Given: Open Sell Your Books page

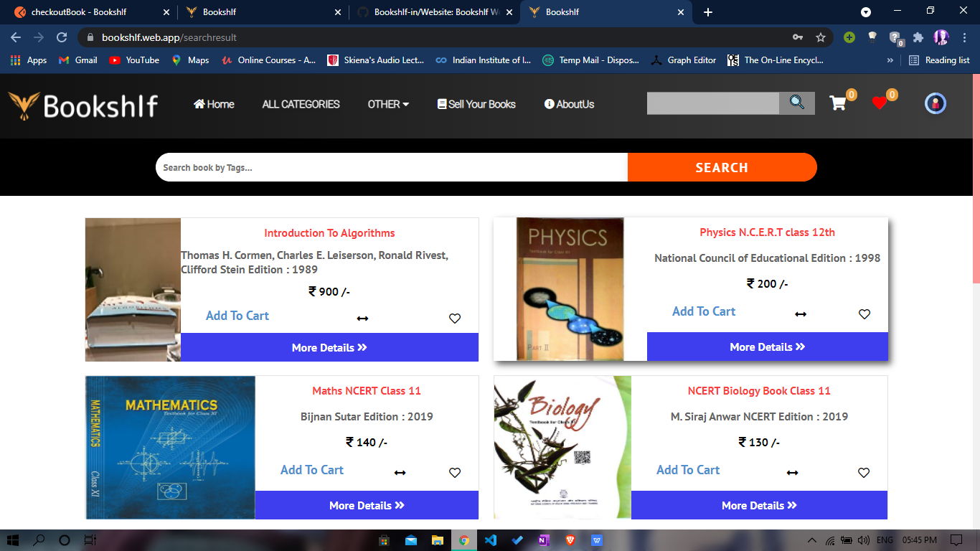Looking at the screenshot, I should 476,104.
